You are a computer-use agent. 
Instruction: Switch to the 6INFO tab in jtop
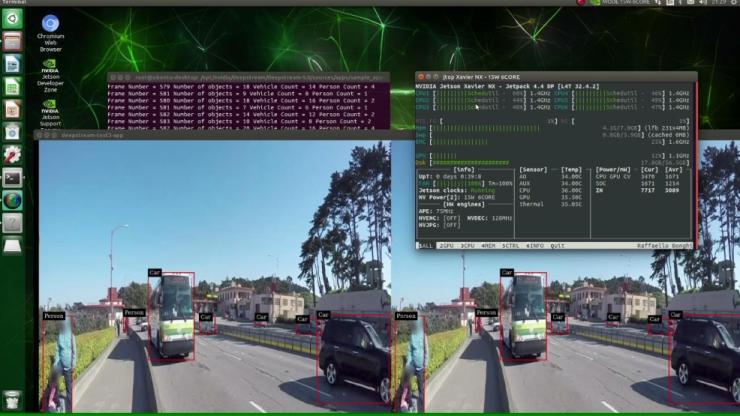coord(535,246)
